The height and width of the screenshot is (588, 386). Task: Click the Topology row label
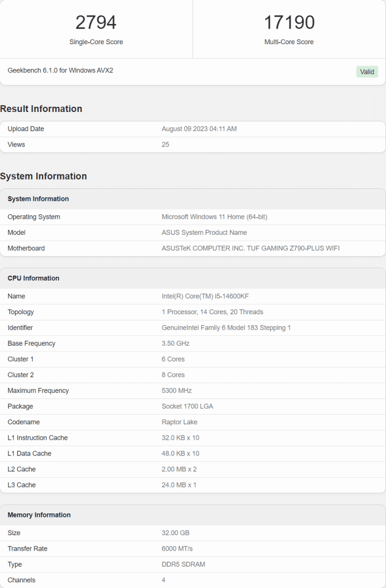click(x=21, y=312)
